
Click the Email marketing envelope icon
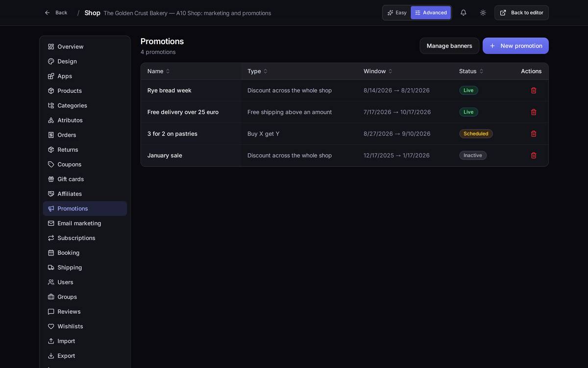51,223
